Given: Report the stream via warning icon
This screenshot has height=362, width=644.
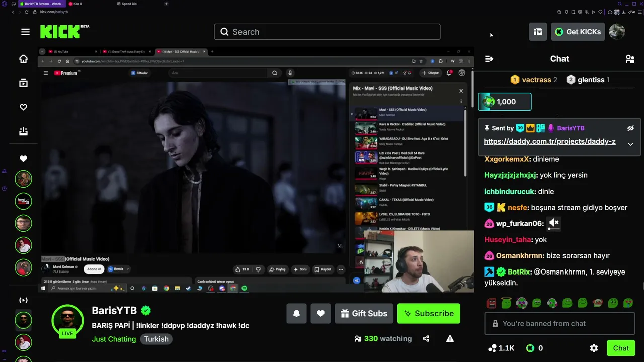Looking at the screenshot, I should pyautogui.click(x=450, y=339).
